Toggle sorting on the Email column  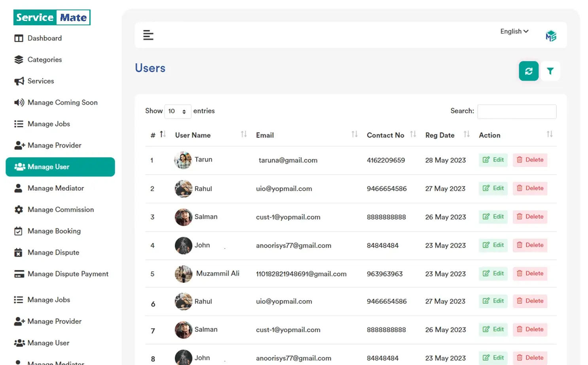coord(354,134)
